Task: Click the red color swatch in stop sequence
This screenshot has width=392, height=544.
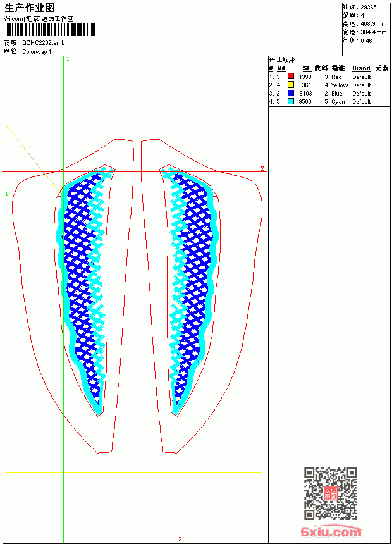Action: pos(291,77)
